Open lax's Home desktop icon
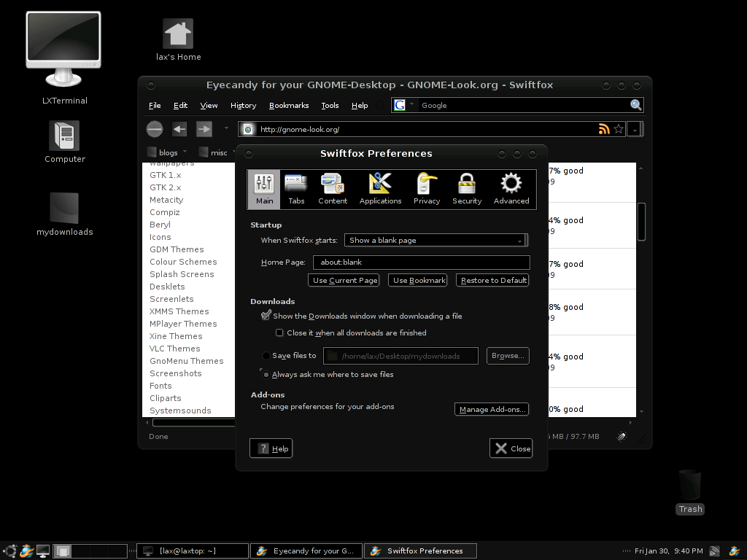The width and height of the screenshot is (747, 560). 178,40
